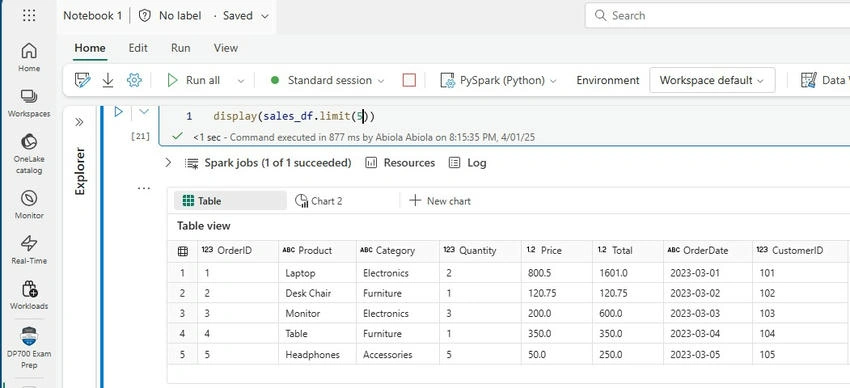Click the No label text

(180, 16)
